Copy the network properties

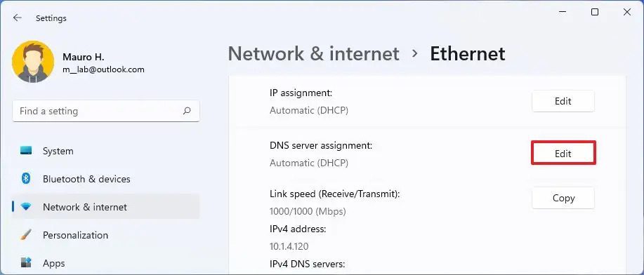[563, 198]
